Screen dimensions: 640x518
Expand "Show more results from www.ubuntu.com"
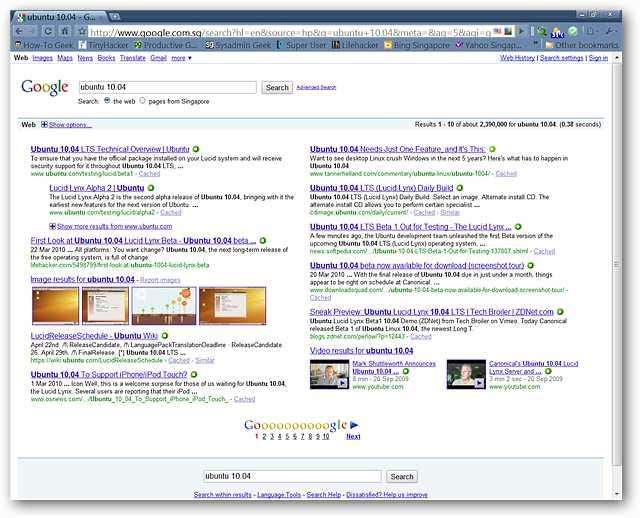(111, 226)
